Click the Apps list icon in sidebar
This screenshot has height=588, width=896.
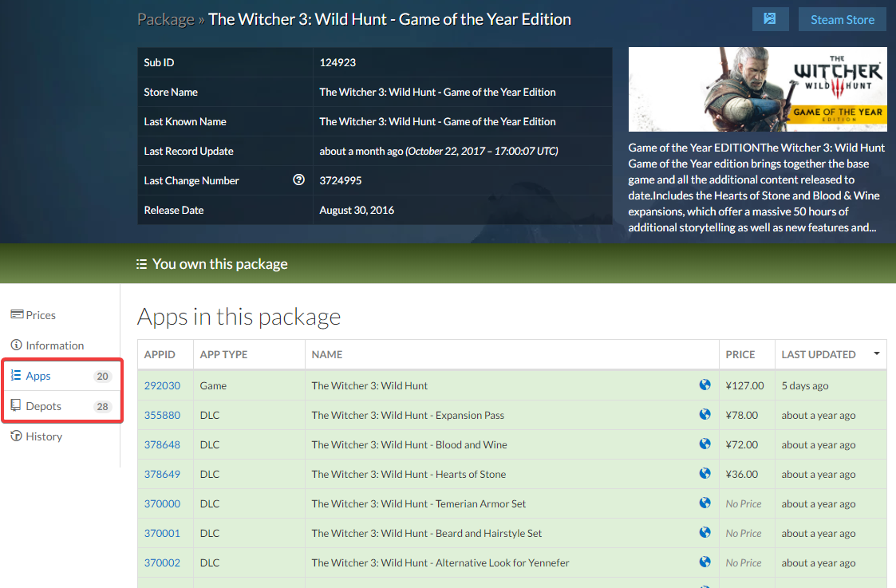(x=16, y=375)
